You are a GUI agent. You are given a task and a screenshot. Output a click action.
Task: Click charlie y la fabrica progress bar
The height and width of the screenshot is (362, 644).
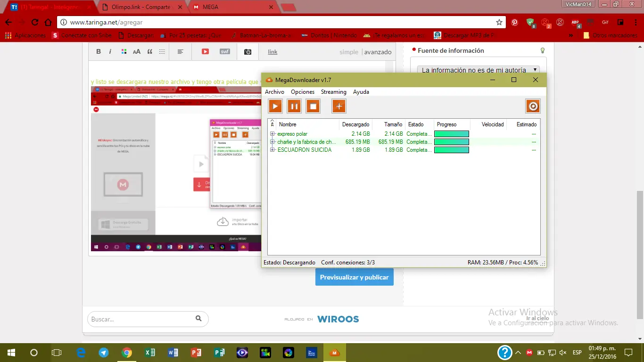point(452,142)
